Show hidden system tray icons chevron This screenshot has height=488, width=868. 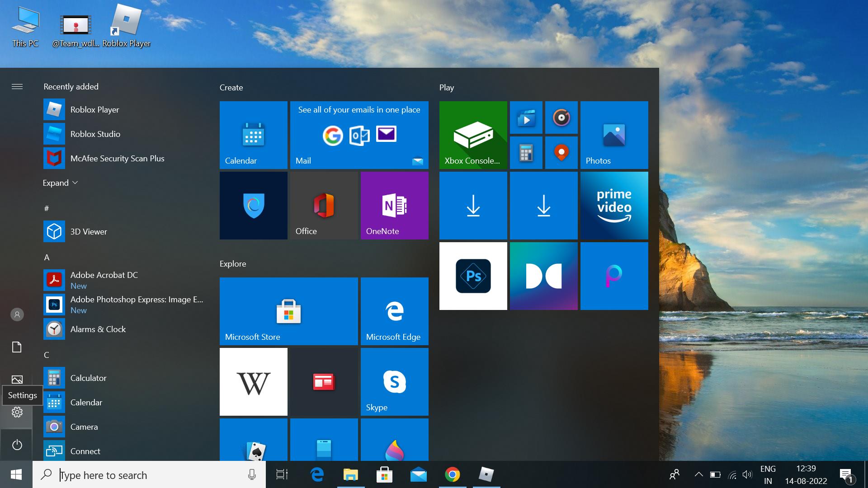pyautogui.click(x=698, y=474)
